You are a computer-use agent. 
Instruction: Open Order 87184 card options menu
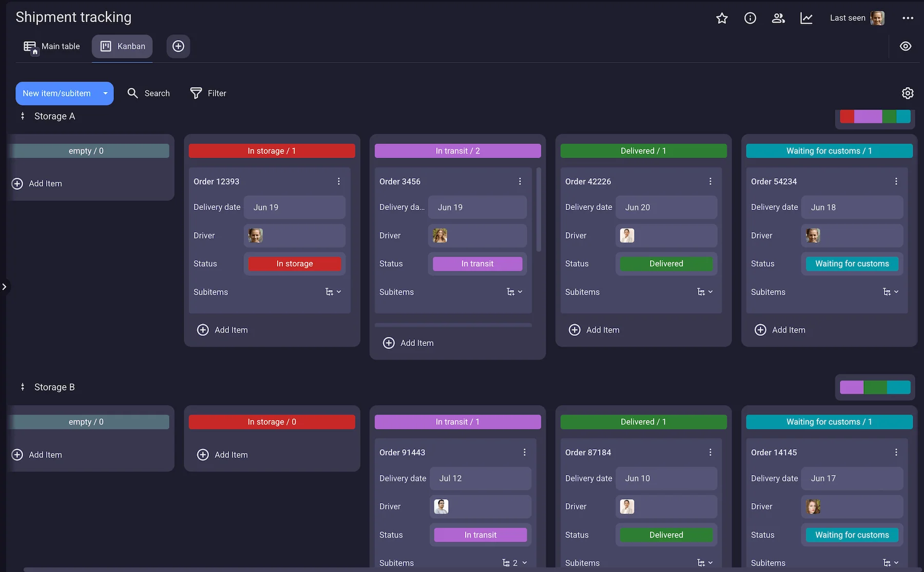point(710,452)
